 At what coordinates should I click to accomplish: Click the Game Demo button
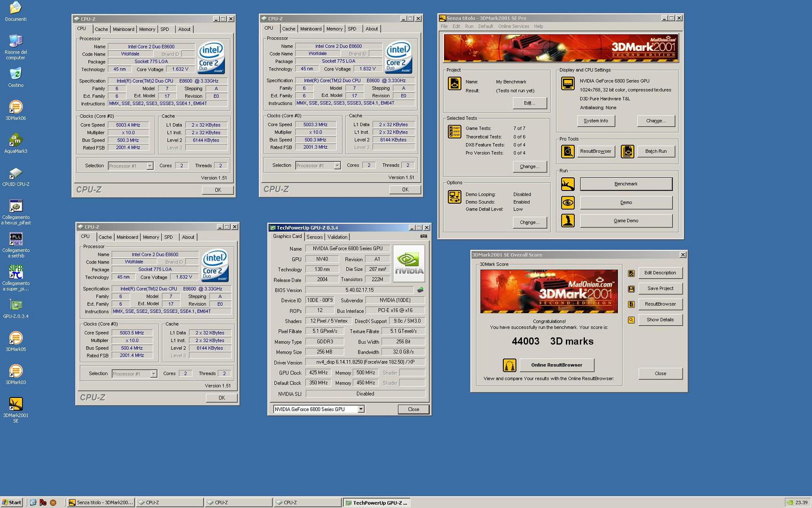pyautogui.click(x=626, y=221)
